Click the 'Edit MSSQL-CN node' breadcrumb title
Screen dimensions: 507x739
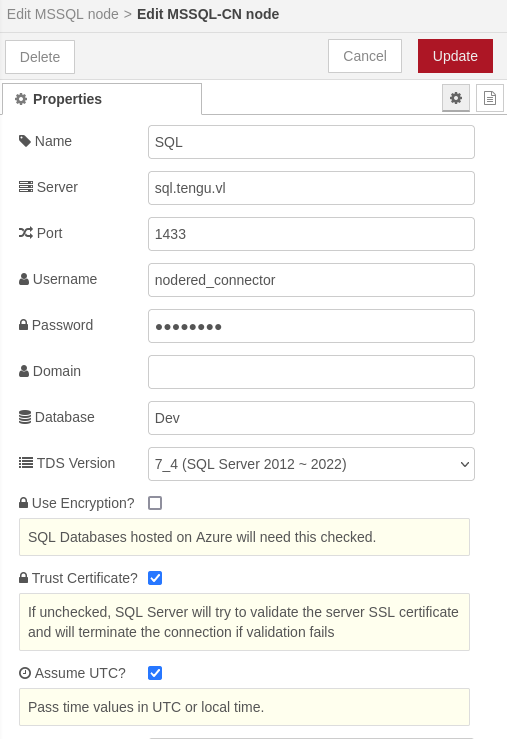point(208,14)
